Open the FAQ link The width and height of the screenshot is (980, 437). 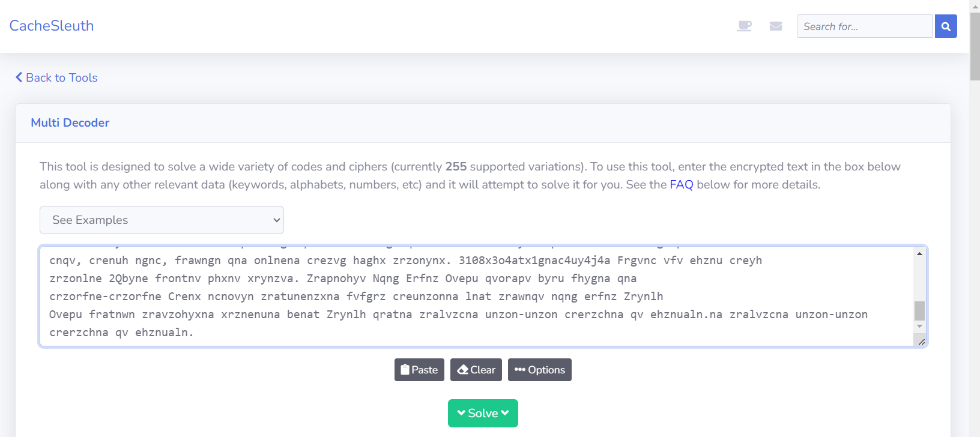pos(681,184)
